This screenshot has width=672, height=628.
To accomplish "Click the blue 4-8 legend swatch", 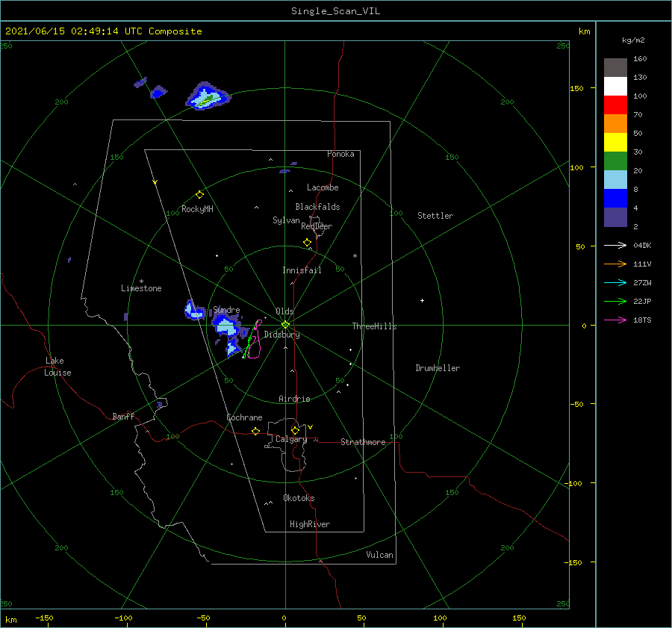I will [x=615, y=199].
